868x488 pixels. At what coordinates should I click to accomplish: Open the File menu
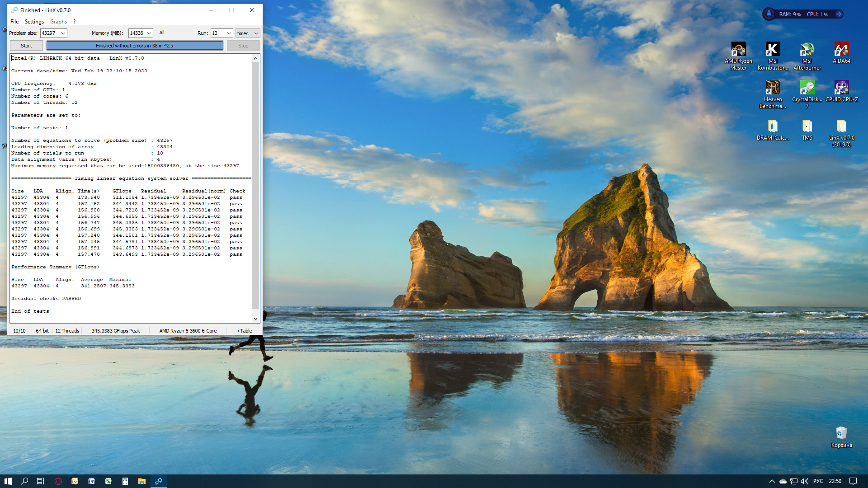[14, 22]
